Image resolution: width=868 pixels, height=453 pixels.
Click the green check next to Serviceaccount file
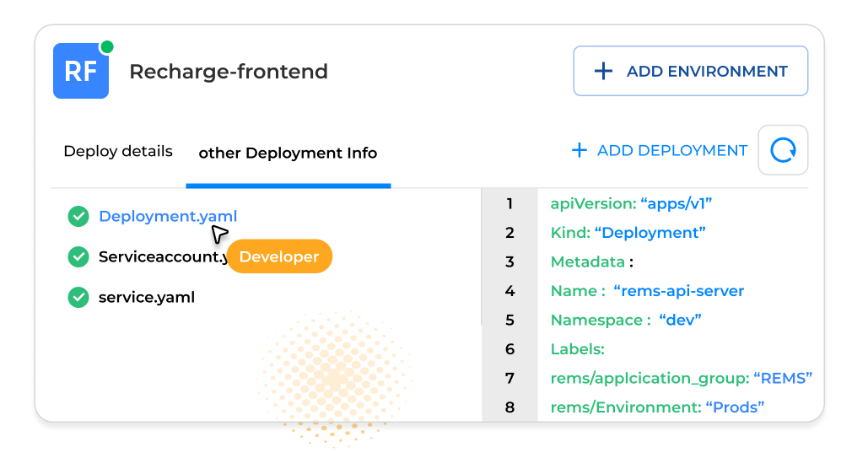pos(78,256)
